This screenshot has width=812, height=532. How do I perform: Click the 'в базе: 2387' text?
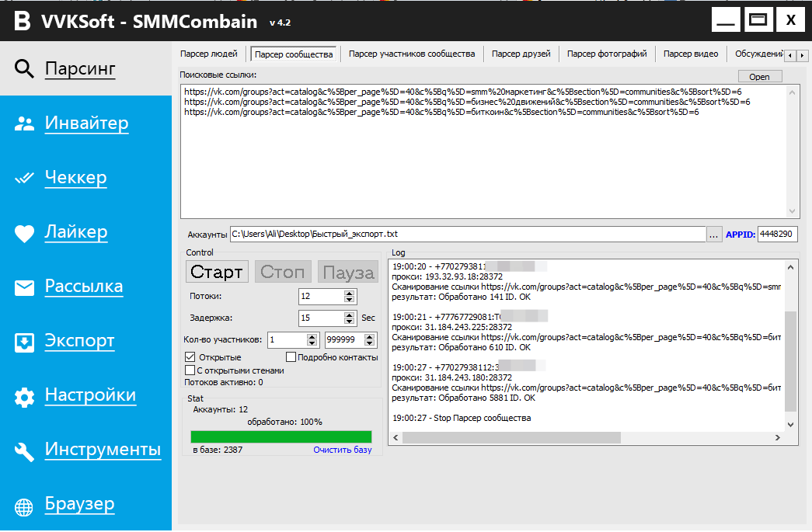pyautogui.click(x=218, y=450)
